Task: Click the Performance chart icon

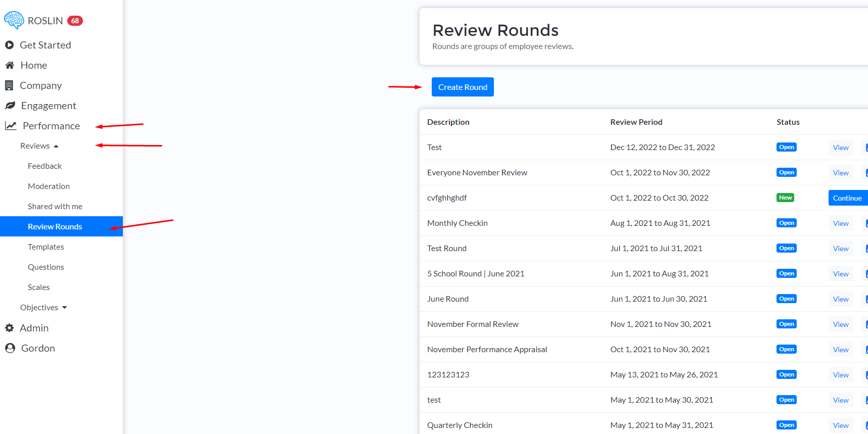Action: click(11, 126)
